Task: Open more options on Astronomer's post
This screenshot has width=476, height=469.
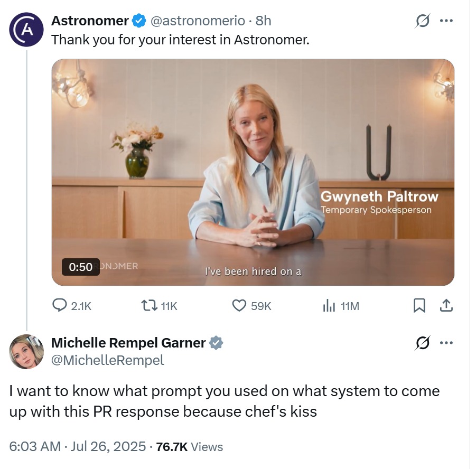Action: click(x=446, y=21)
